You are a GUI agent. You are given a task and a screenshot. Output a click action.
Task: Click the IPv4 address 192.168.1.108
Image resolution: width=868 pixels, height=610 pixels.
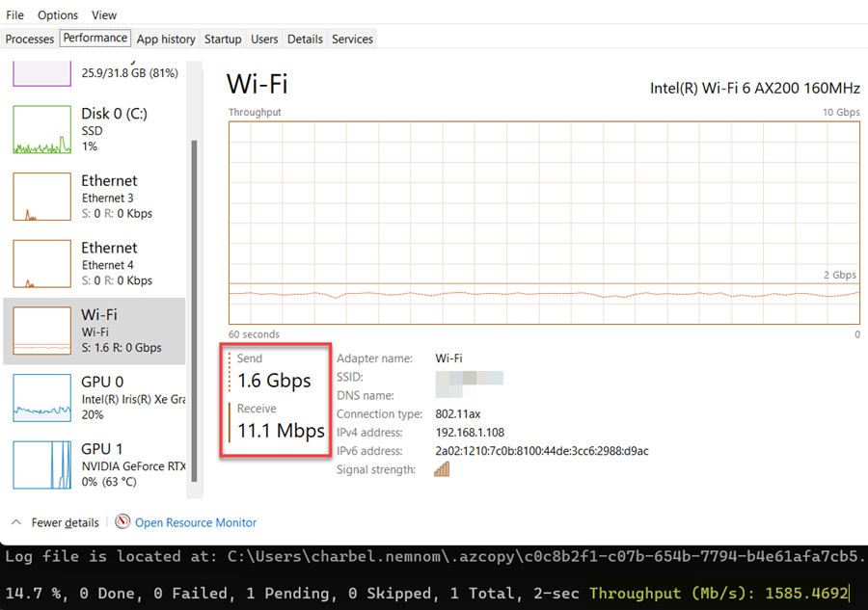click(470, 433)
